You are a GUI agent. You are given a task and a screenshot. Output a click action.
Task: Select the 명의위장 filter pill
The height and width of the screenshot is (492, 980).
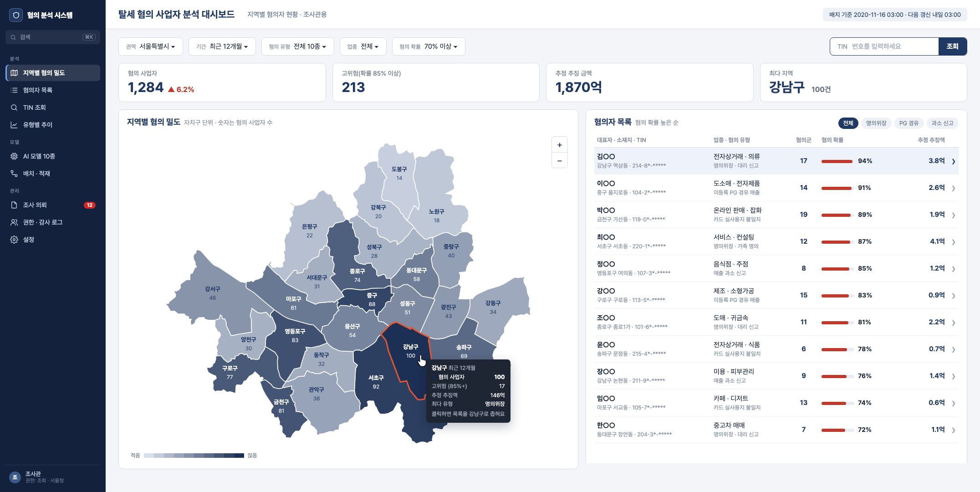876,123
